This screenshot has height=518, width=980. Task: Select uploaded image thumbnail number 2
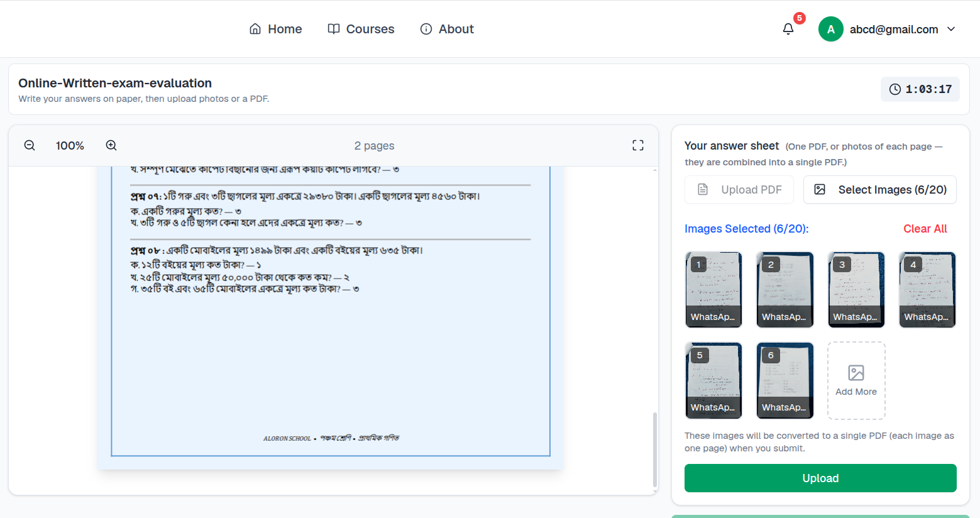click(x=785, y=290)
